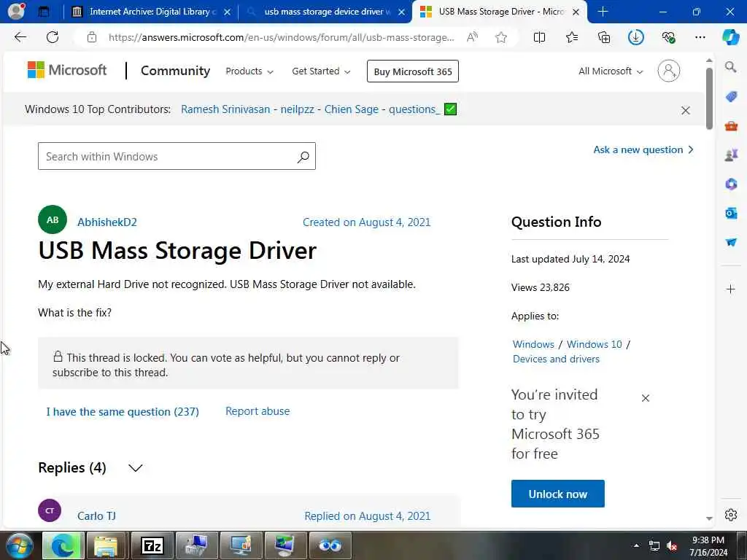Open Windows 10 category link
The width and height of the screenshot is (747, 560).
(594, 344)
